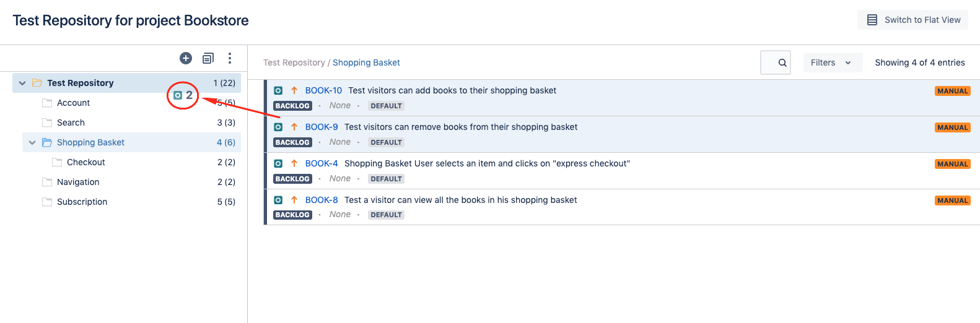Open the folder list view icon
The width and height of the screenshot is (980, 323).
click(x=208, y=58)
